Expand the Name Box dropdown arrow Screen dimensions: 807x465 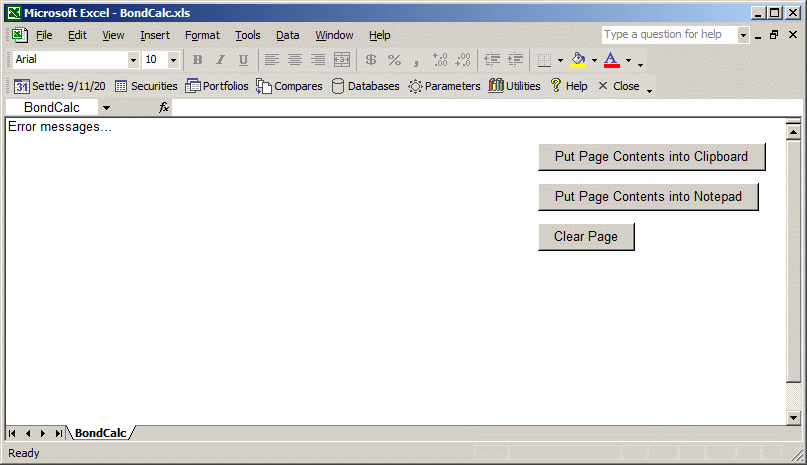pyautogui.click(x=105, y=107)
